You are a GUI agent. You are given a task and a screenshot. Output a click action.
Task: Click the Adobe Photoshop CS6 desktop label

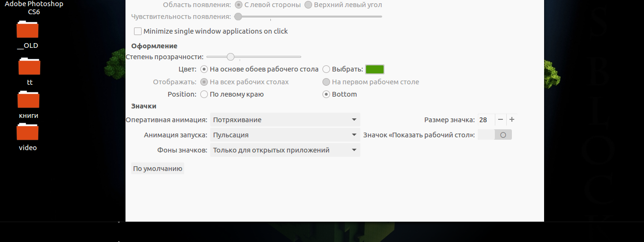coord(34,8)
